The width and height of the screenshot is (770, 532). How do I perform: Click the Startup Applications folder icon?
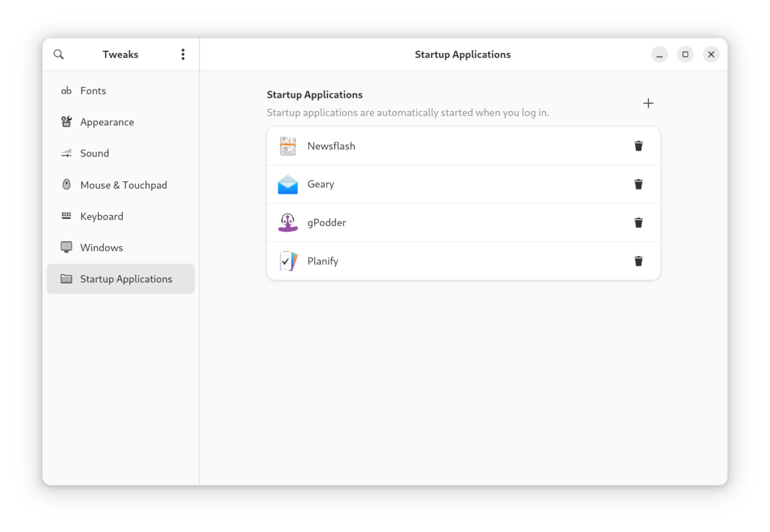tap(66, 279)
